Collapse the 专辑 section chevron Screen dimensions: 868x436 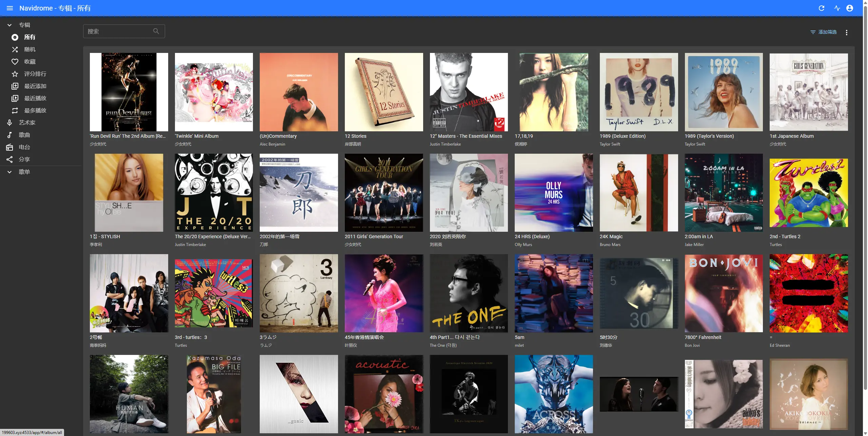[x=9, y=25]
